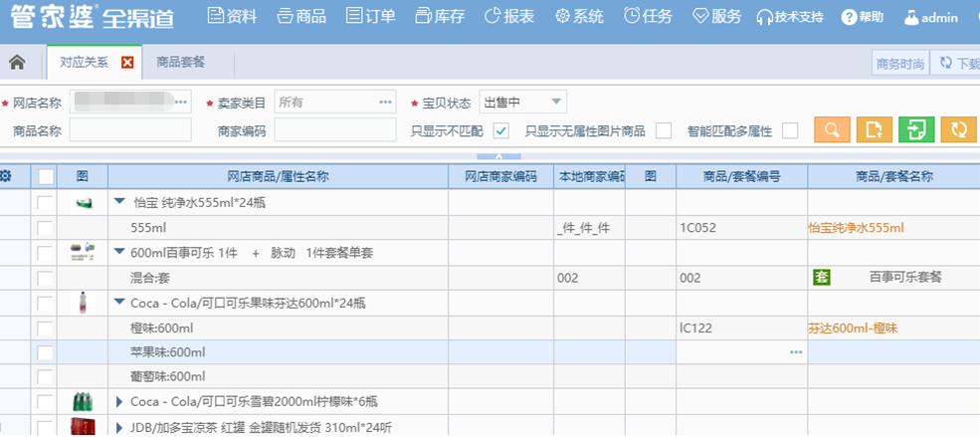
Task: Expand JDB/加多宝凉茶 row
Action: (x=120, y=428)
